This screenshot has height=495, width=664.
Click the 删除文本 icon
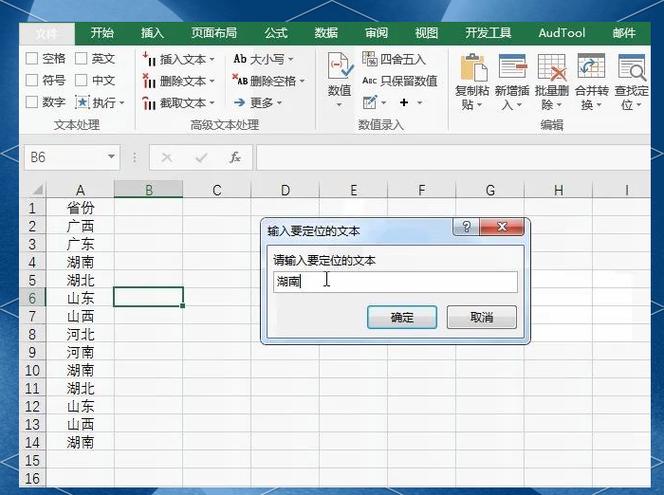pos(149,80)
